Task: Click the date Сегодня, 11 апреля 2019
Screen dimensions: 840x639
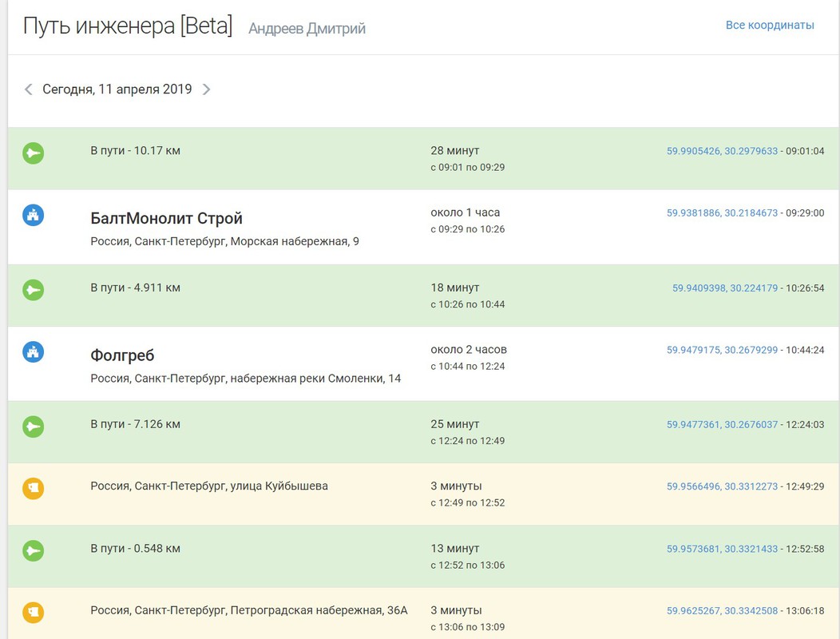Action: pos(117,89)
